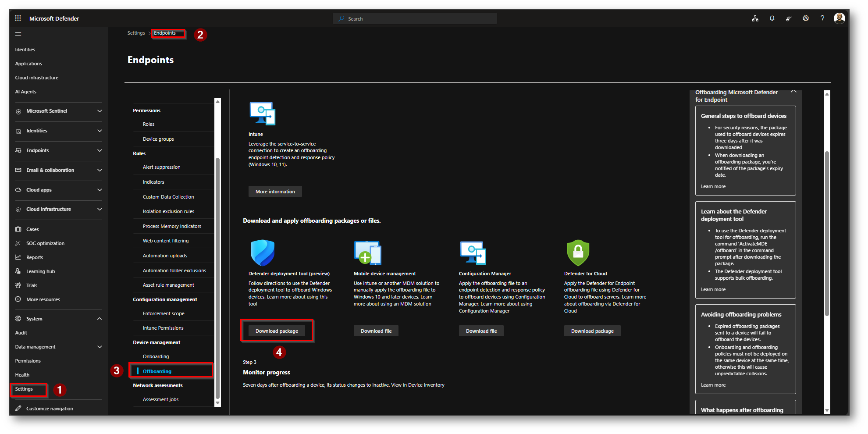The width and height of the screenshot is (868, 434).
Task: Select Onboarding under Device management
Action: click(156, 356)
